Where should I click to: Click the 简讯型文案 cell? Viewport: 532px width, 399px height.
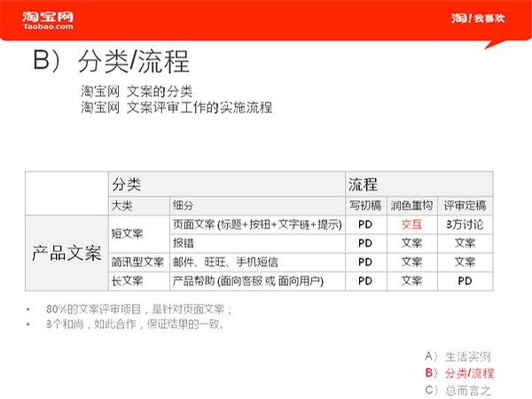[139, 262]
